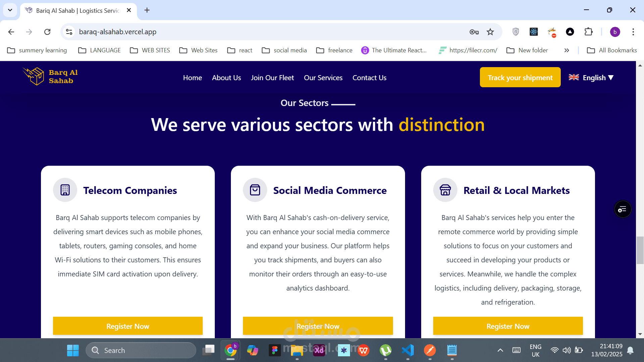Open File Explorer from the taskbar
This screenshot has height=362, width=644.
[297, 350]
